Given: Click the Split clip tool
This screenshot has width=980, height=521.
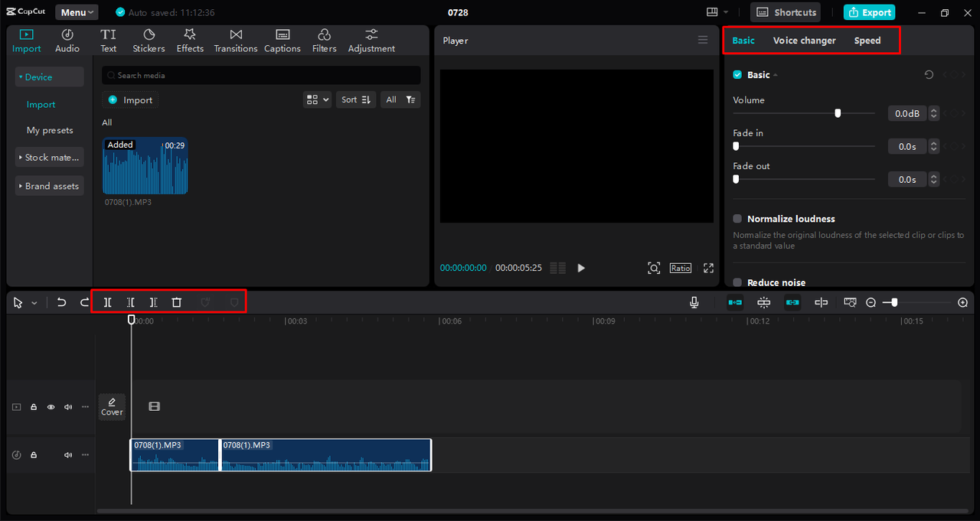Looking at the screenshot, I should 108,302.
